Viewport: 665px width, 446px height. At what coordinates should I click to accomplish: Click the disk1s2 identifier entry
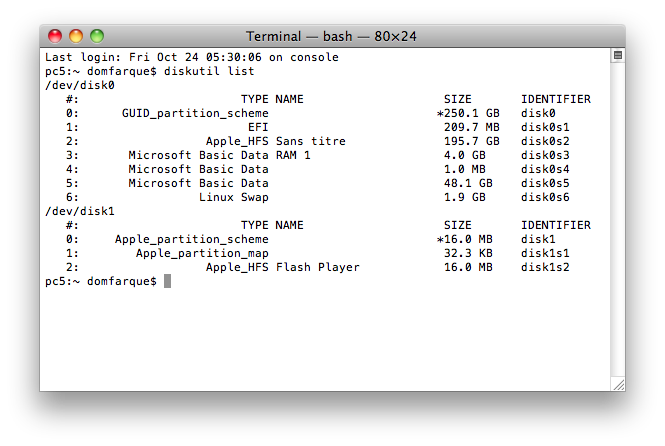point(545,267)
